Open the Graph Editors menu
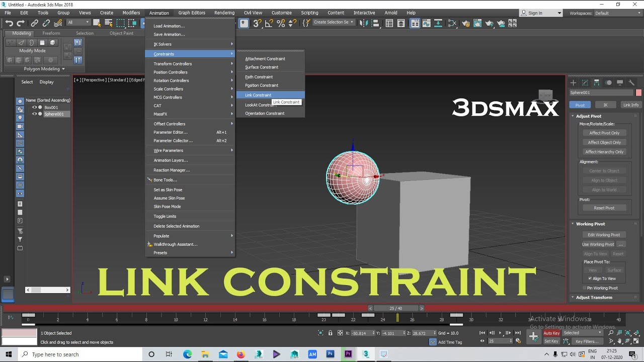 pyautogui.click(x=192, y=13)
